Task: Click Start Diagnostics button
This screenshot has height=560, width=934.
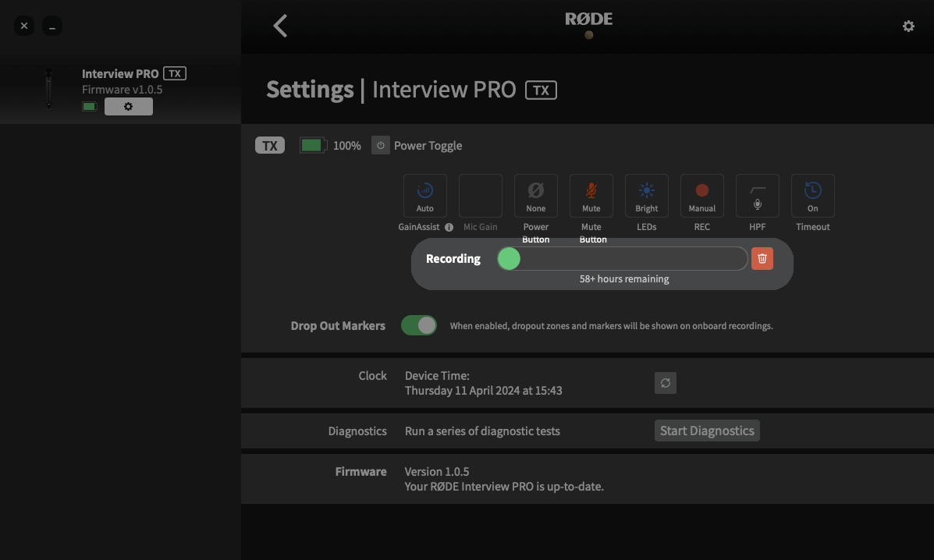Action: coord(707,431)
